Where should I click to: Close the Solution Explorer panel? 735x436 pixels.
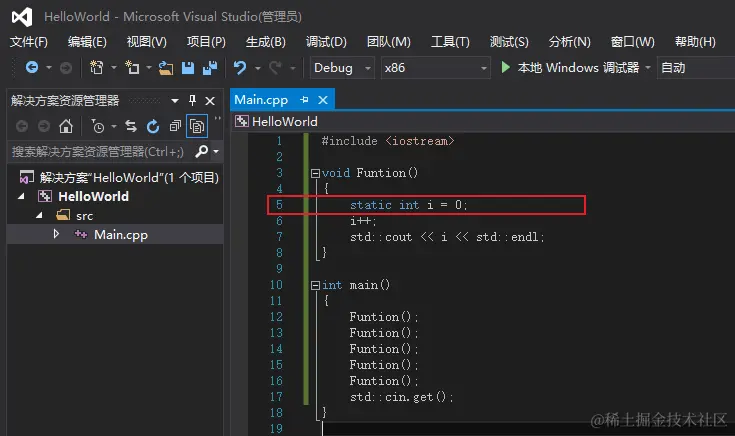pyautogui.click(x=210, y=101)
